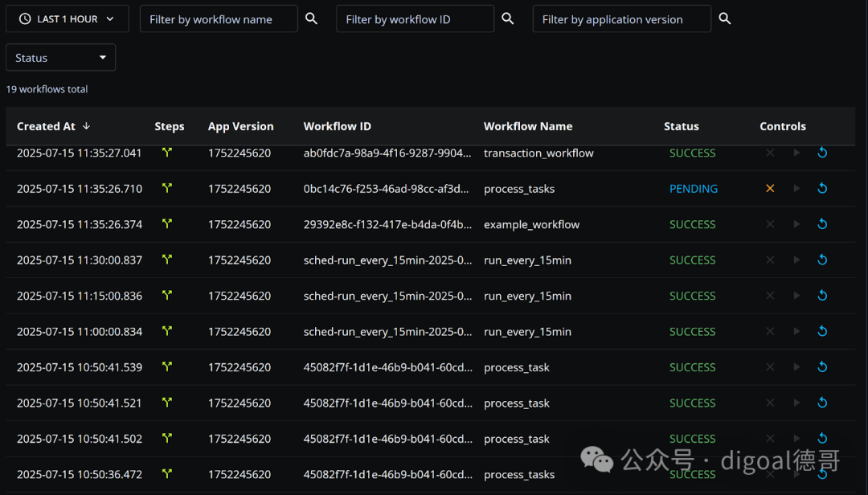Click the search icon beside application version filter

tap(725, 18)
